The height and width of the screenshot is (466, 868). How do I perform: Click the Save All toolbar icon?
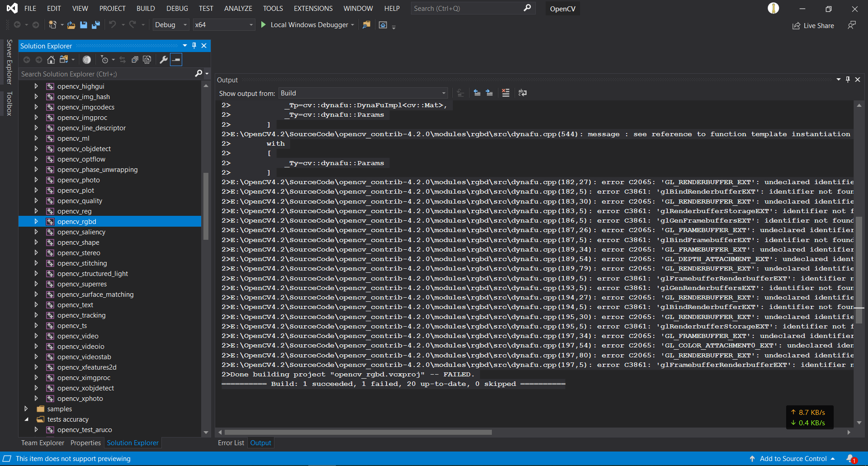[x=95, y=25]
